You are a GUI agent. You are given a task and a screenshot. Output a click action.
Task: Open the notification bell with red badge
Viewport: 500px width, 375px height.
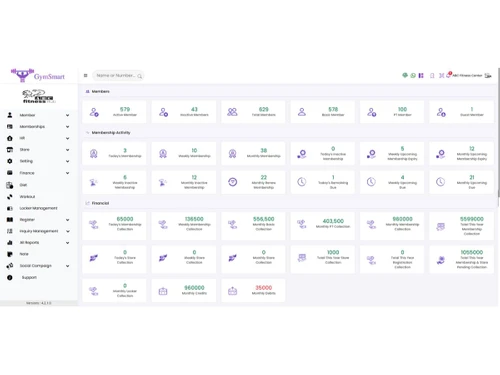click(x=449, y=75)
